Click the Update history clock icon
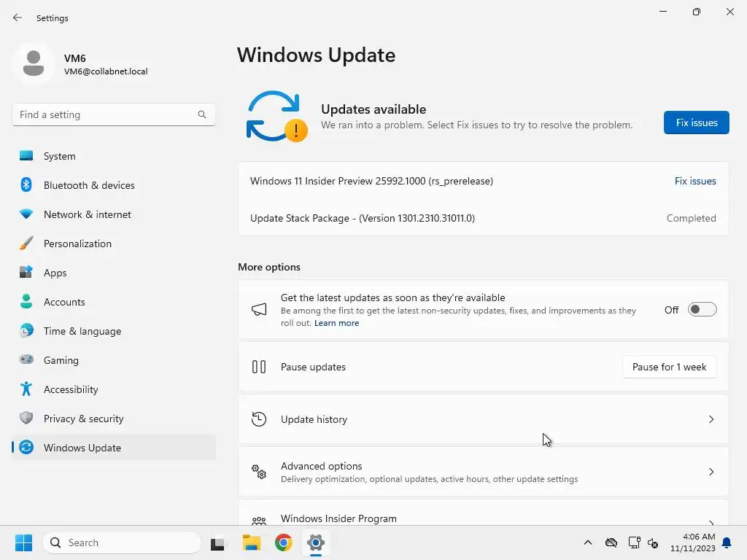 [259, 419]
